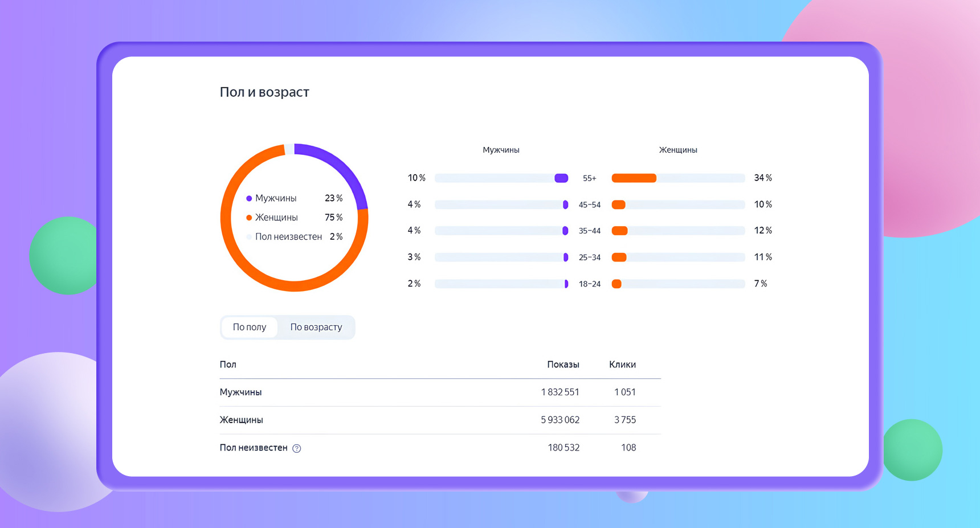Click the 5 933 062 impressions value
This screenshot has width=980, height=528.
tap(560, 420)
